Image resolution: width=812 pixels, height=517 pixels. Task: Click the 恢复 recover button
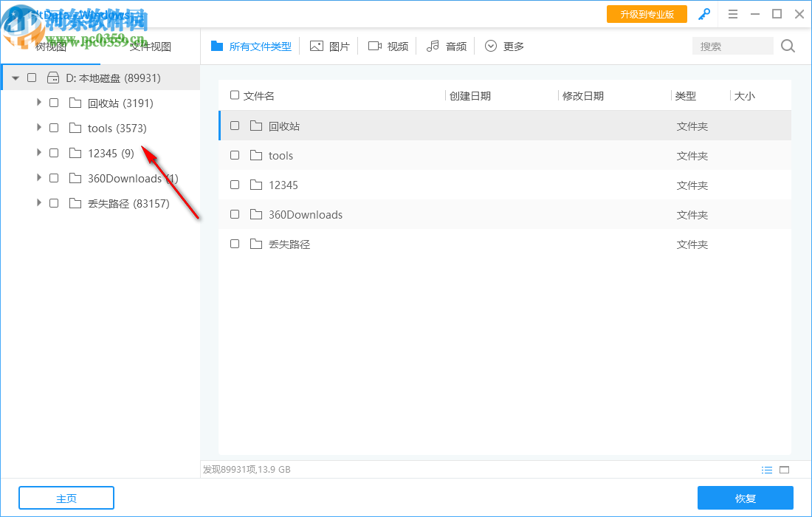(746, 498)
